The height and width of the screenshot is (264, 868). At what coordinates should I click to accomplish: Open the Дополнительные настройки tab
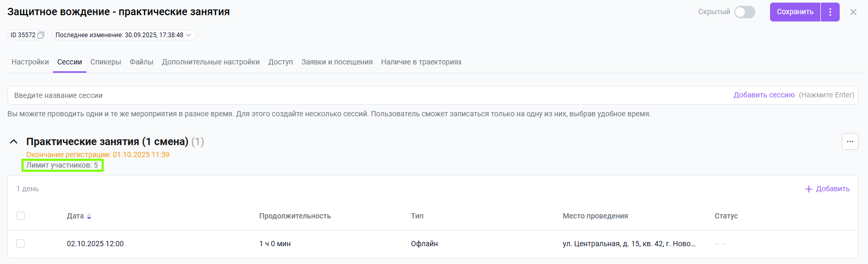[211, 62]
